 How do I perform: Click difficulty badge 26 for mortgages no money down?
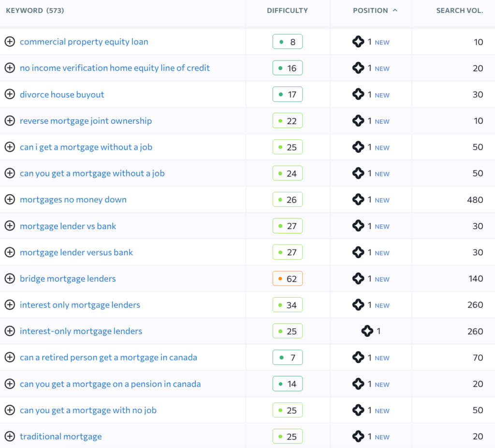point(288,200)
